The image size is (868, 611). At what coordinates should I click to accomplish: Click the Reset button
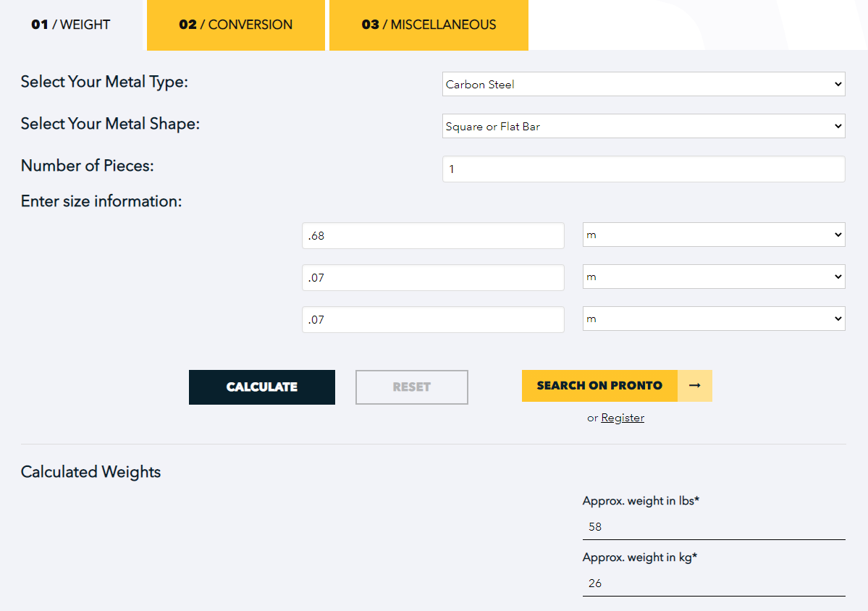(x=411, y=387)
